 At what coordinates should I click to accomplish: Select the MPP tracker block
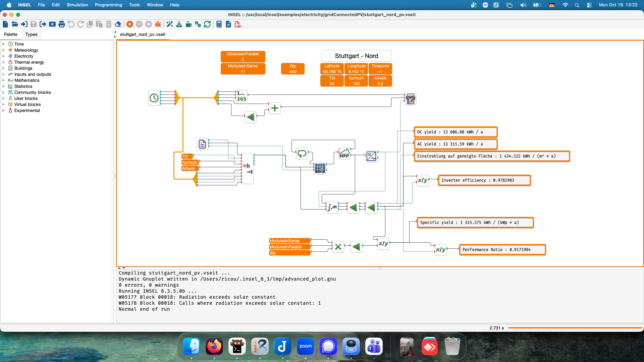point(344,154)
